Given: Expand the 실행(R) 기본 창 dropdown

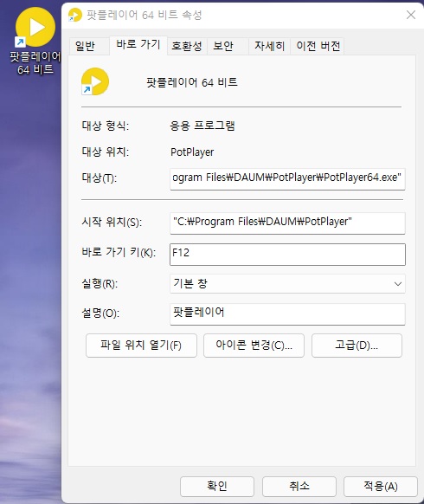Looking at the screenshot, I should [x=287, y=283].
